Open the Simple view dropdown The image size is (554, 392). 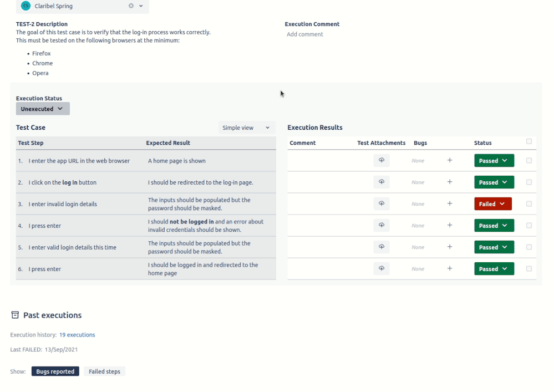pos(247,128)
